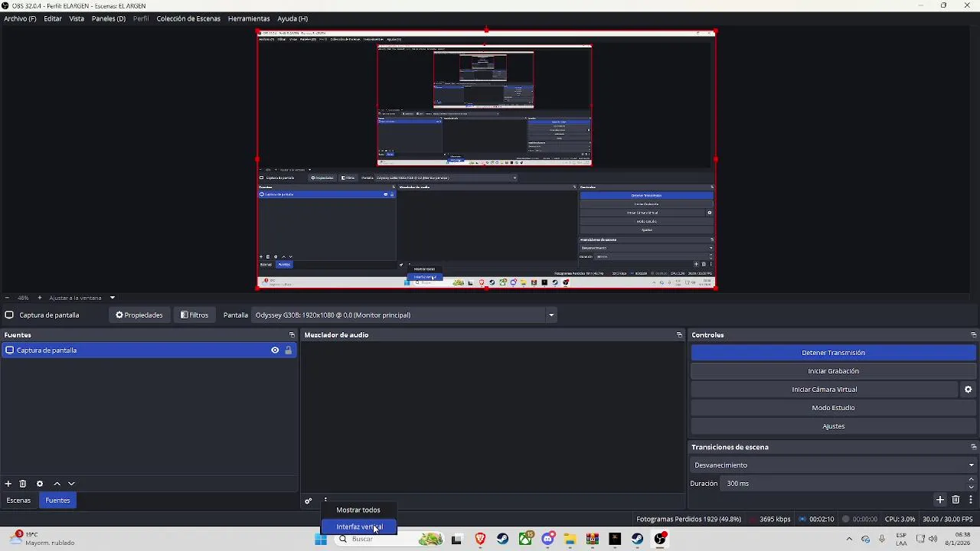
Task: Open source properties gear in Fuentes toolbar
Action: pyautogui.click(x=40, y=484)
